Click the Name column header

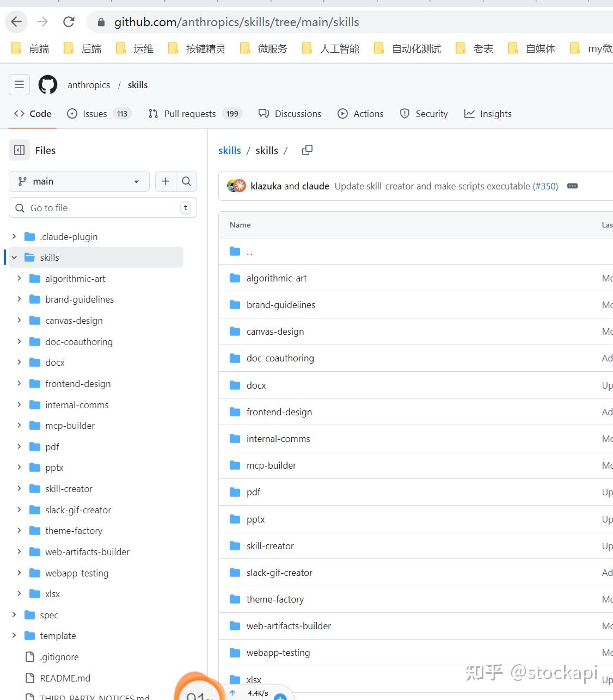(240, 225)
